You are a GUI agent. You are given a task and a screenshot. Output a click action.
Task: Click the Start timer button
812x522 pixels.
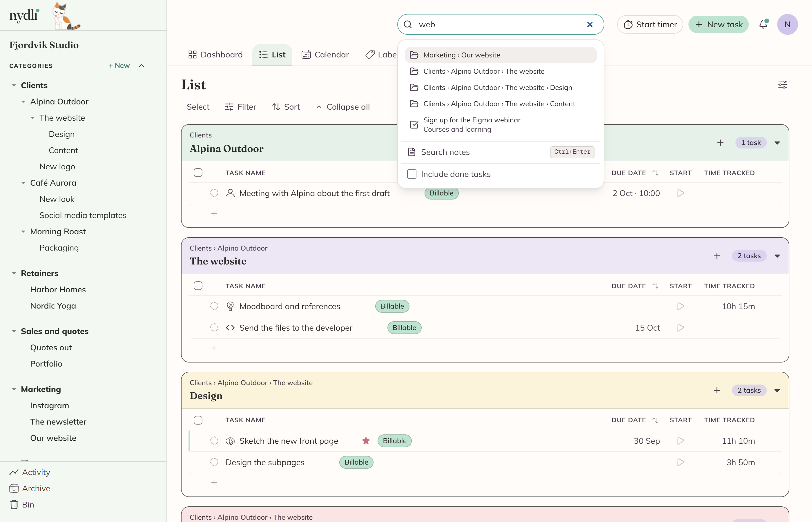click(x=650, y=24)
